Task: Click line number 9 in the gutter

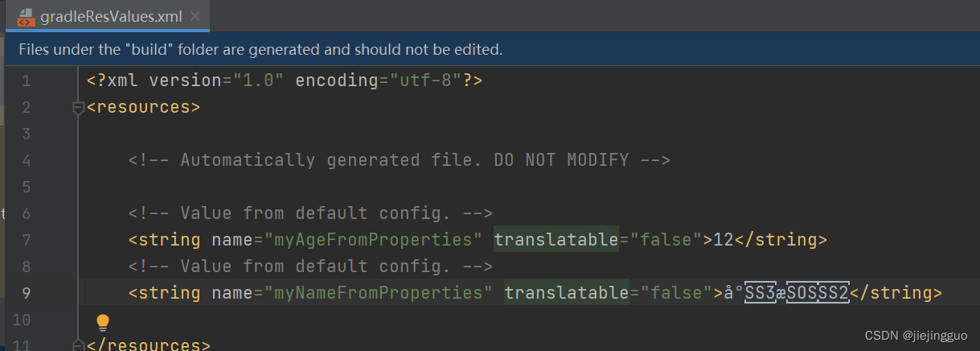Action: click(25, 293)
